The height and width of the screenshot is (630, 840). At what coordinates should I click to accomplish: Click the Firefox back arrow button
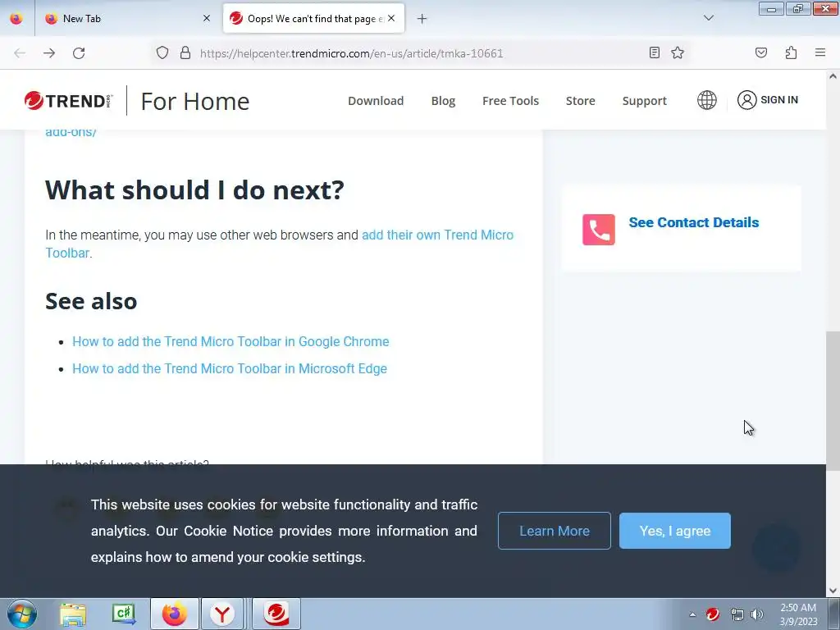pos(20,53)
